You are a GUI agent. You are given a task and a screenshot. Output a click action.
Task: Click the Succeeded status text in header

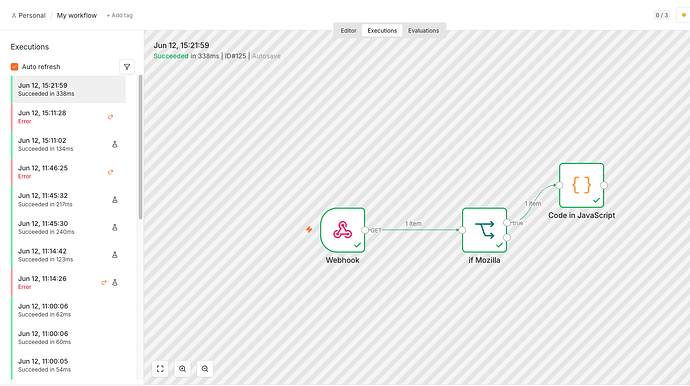tap(171, 56)
